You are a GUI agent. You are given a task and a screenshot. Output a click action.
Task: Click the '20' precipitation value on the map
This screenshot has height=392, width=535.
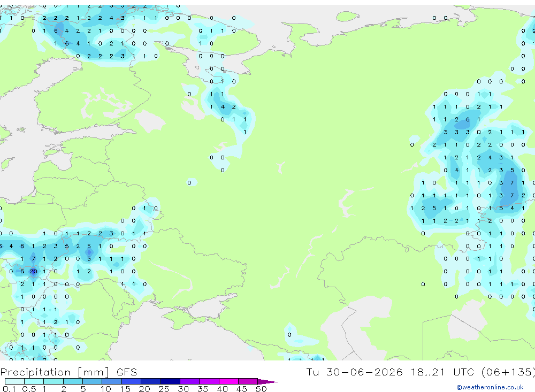tap(33, 272)
